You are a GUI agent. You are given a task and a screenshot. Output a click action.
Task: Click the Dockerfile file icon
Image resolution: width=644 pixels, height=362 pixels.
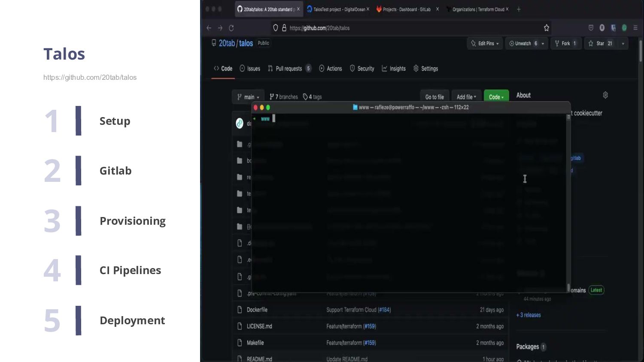pos(240,310)
